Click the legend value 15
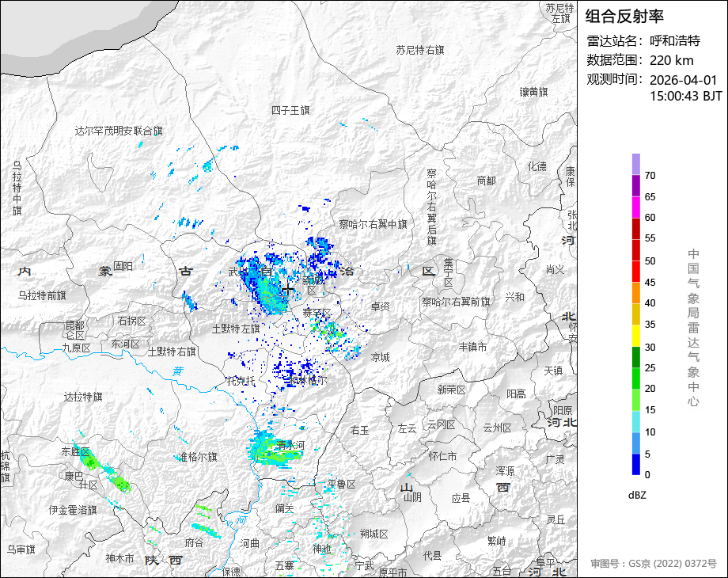This screenshot has height=578, width=728. point(650,410)
